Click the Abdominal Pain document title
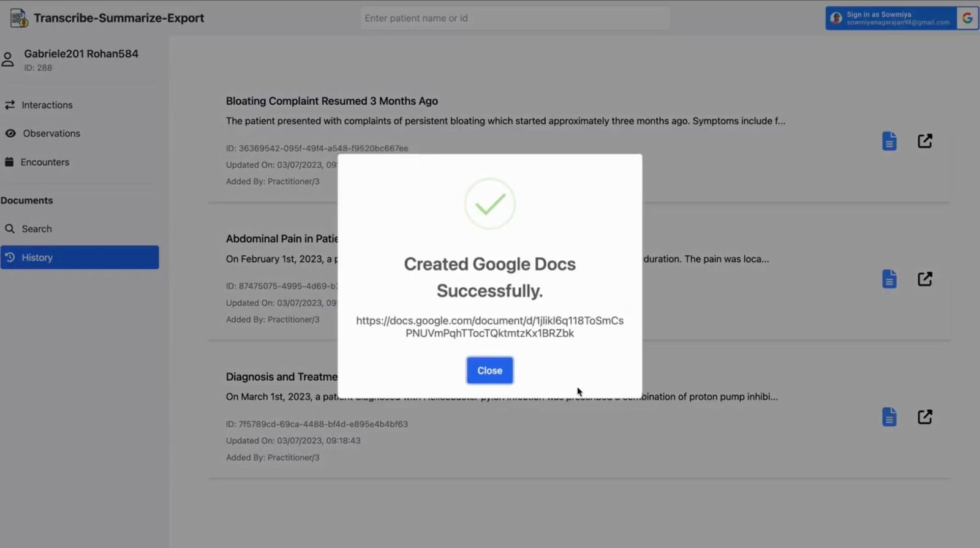The image size is (980, 548). click(282, 239)
